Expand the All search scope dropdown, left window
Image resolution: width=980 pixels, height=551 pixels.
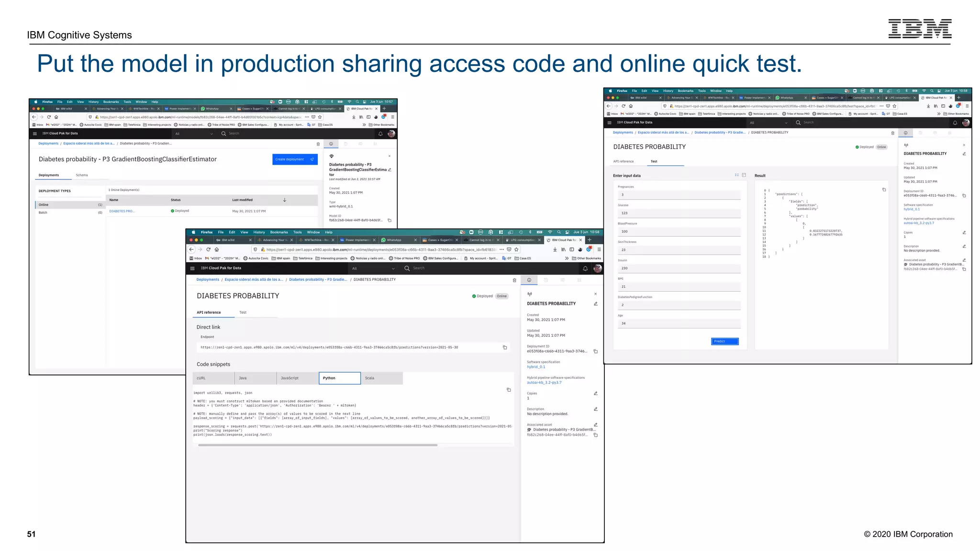pos(194,133)
